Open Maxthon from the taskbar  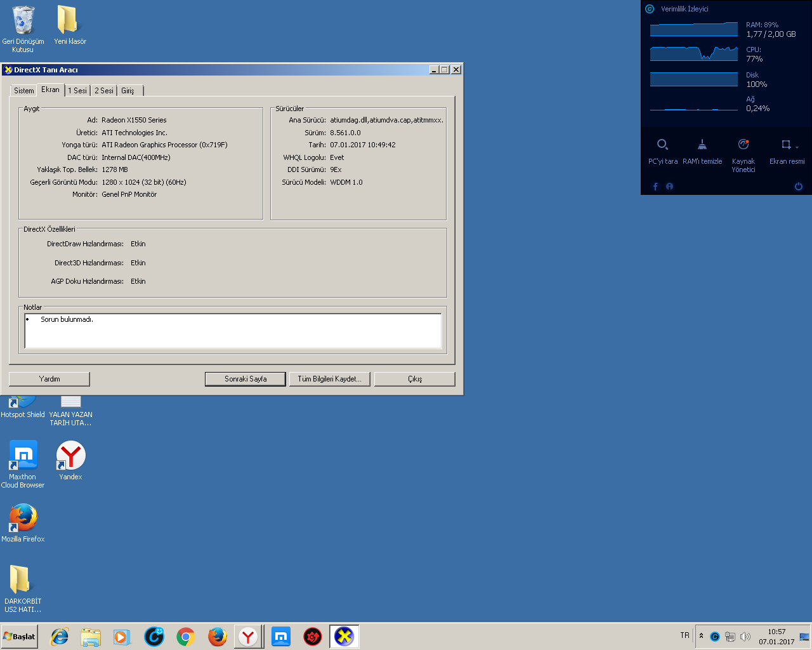pos(281,637)
